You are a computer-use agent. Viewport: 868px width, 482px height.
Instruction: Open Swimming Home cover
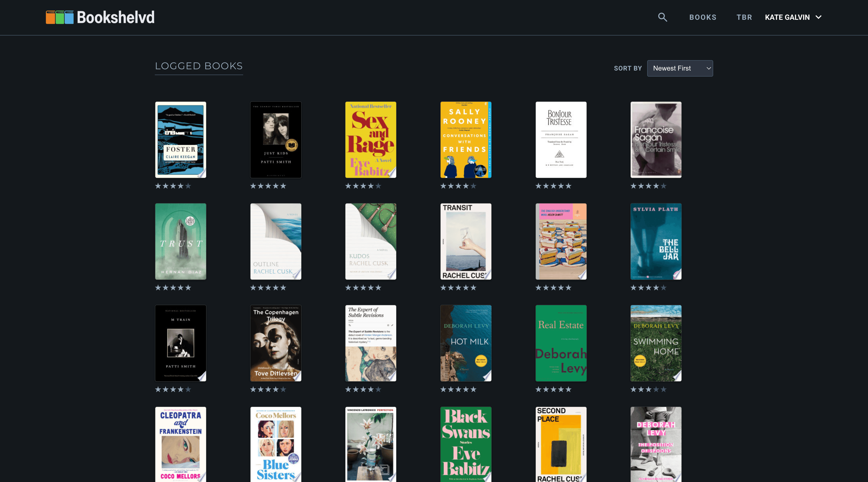pos(656,343)
